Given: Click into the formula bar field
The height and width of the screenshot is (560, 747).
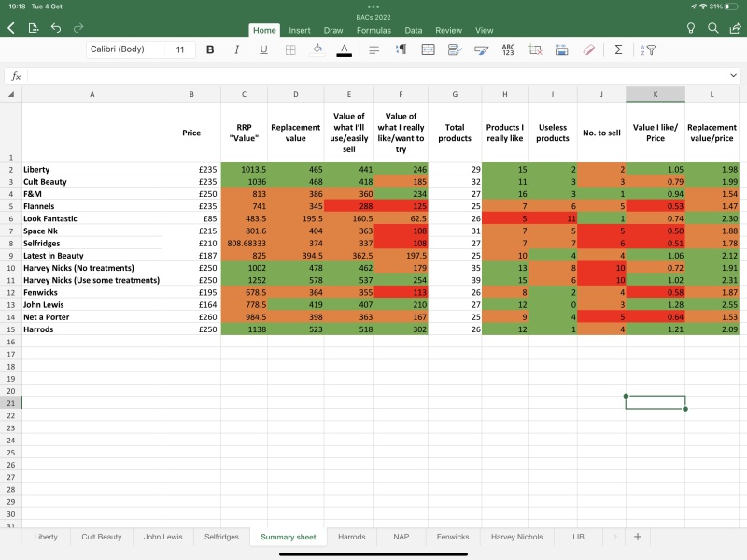Looking at the screenshot, I should pyautogui.click(x=376, y=76).
